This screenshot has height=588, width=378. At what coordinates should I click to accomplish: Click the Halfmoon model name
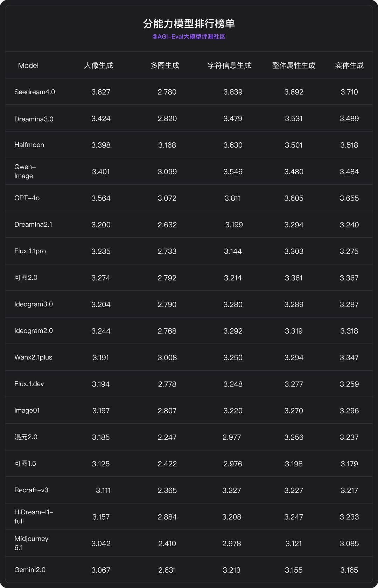(29, 145)
